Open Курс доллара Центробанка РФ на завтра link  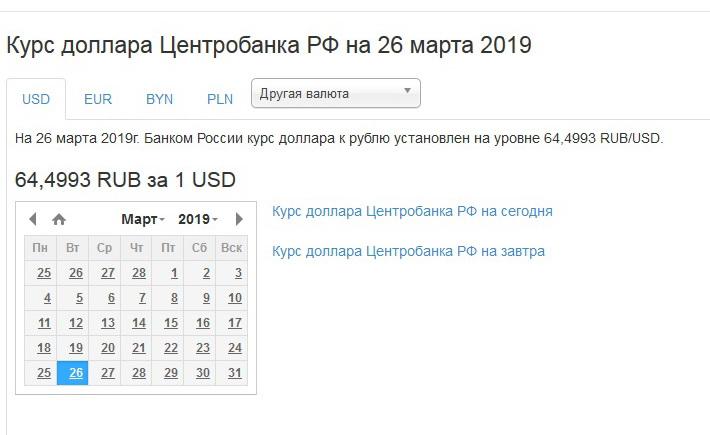[408, 251]
